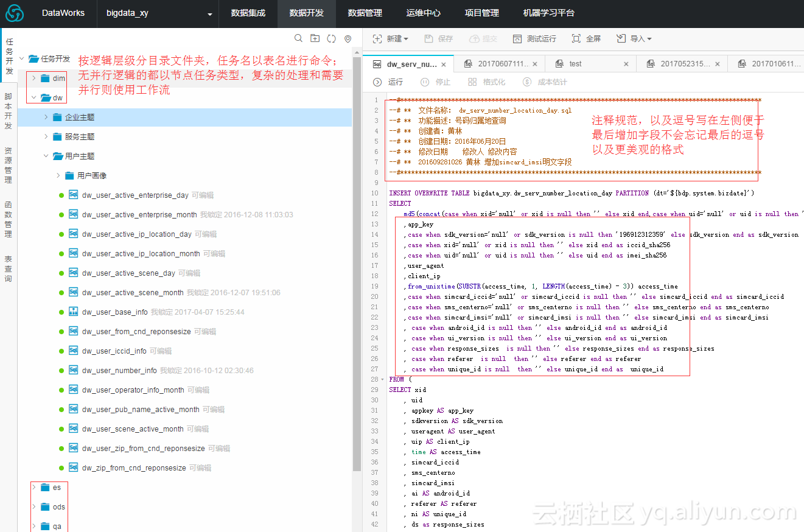Switch to 脚本开发 sidebar panel

(x=9, y=111)
